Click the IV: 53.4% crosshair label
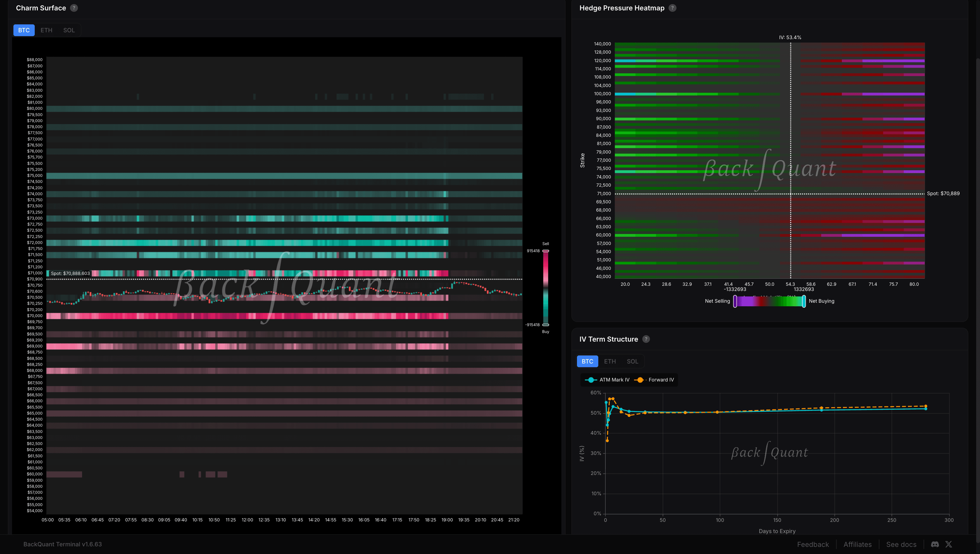 click(x=790, y=37)
